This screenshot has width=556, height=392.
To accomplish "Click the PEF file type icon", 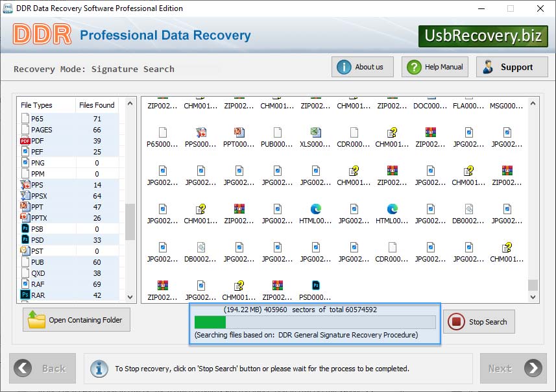I will [25, 152].
